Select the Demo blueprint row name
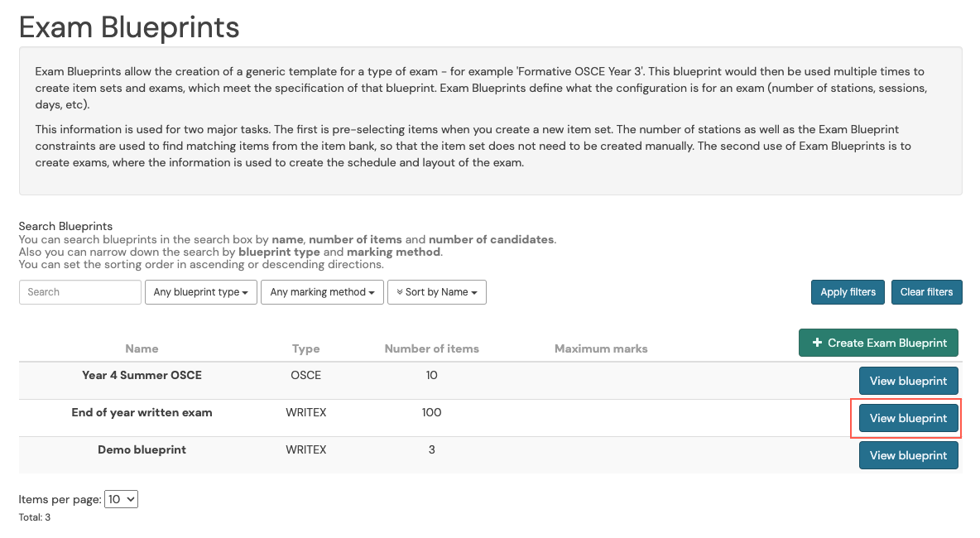980x538 pixels. point(142,450)
